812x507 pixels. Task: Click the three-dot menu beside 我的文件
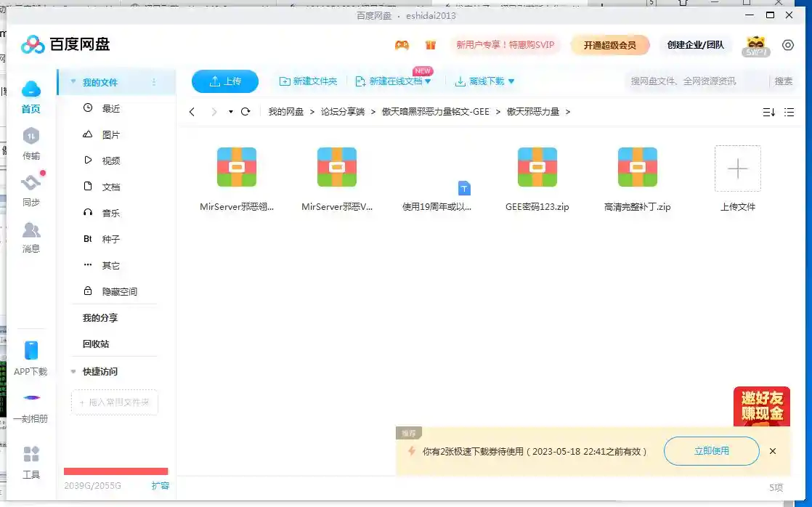pyautogui.click(x=154, y=82)
